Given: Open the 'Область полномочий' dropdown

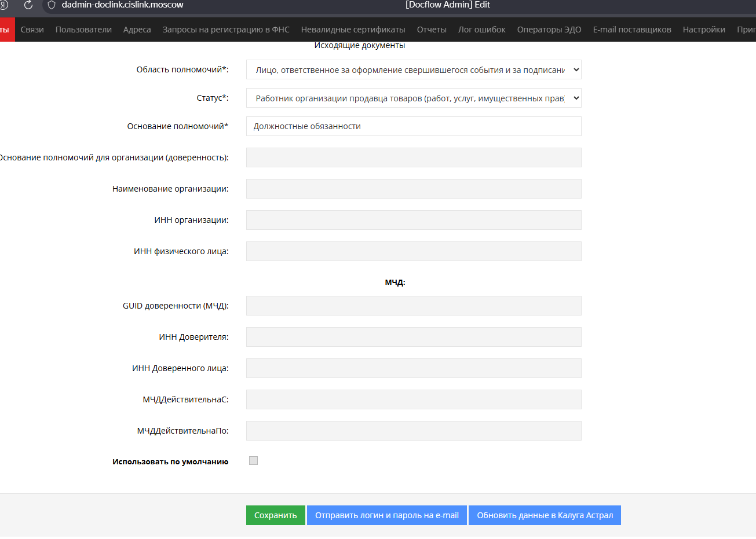Looking at the screenshot, I should click(x=414, y=69).
